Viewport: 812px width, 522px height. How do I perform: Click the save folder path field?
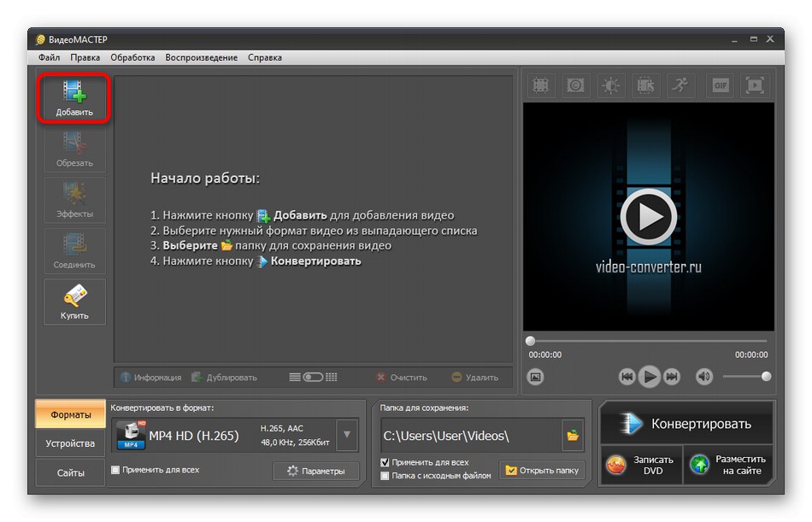coord(471,436)
